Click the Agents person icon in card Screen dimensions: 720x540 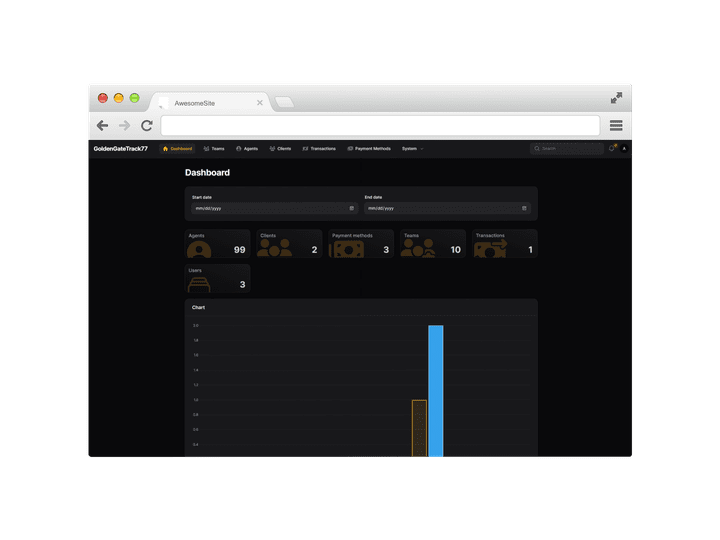(x=199, y=249)
